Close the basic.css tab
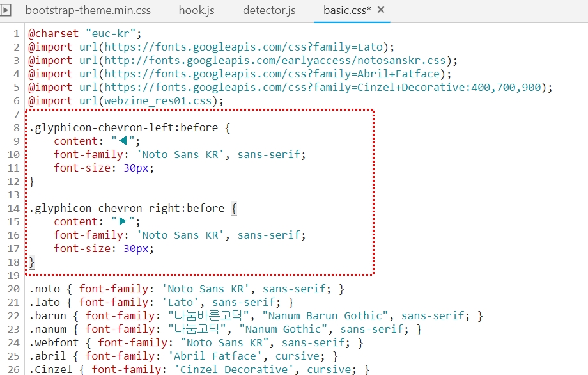Screen dimensions: 588x375 point(382,10)
